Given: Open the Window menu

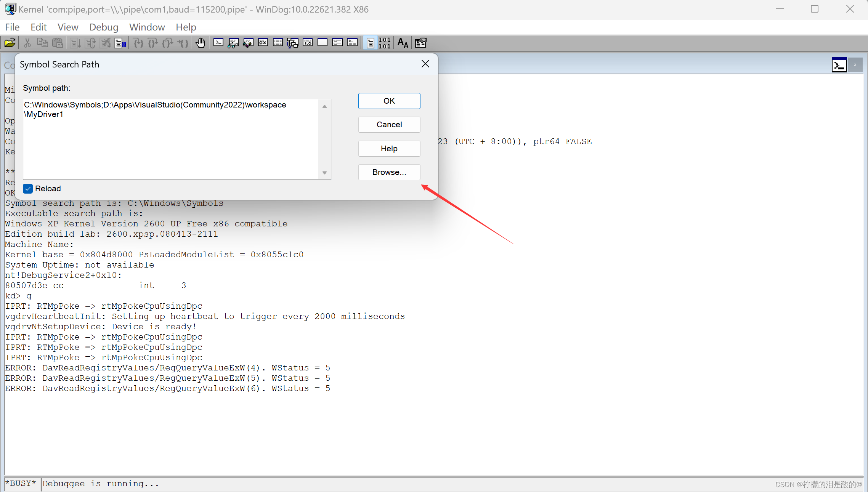Looking at the screenshot, I should tap(147, 27).
